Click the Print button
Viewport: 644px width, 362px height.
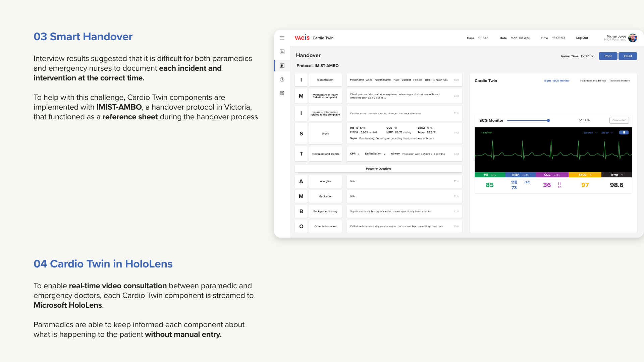(608, 56)
